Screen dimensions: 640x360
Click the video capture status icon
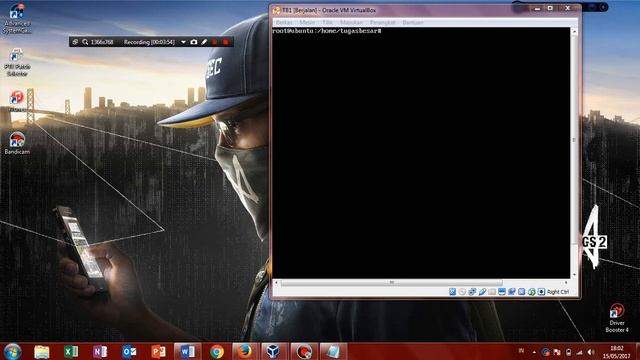point(511,292)
